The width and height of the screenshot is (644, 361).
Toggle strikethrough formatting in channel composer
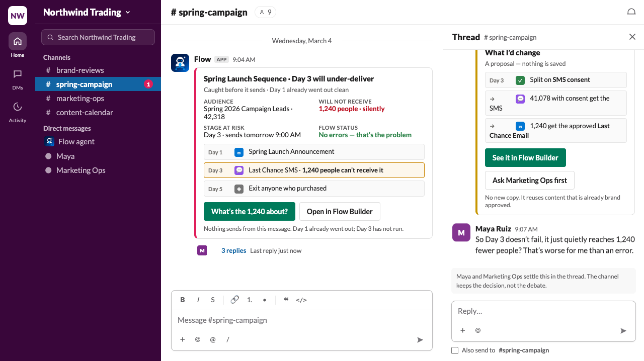pyautogui.click(x=213, y=300)
